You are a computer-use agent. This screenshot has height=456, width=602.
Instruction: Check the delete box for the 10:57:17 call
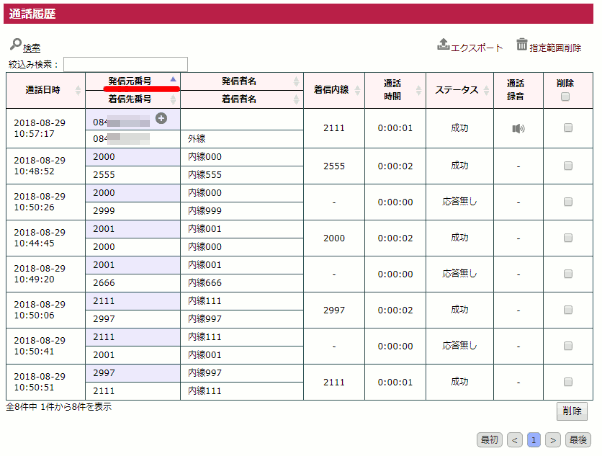coord(568,128)
